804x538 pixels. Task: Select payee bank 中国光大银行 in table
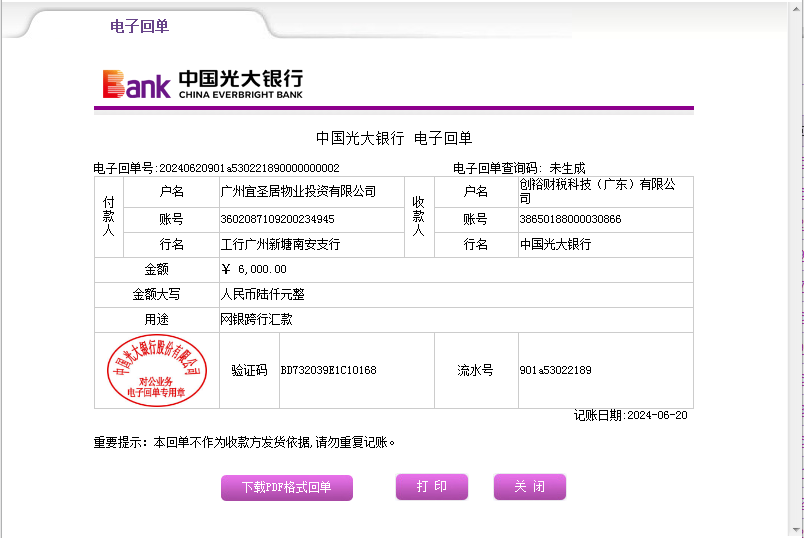(555, 244)
